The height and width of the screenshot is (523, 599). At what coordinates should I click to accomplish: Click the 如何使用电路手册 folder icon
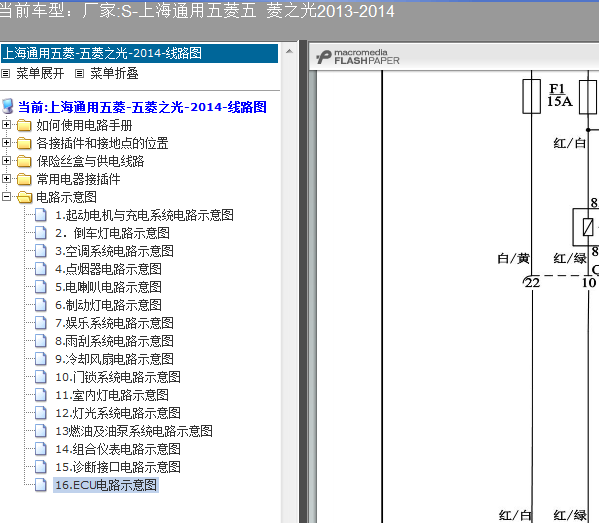[x=24, y=125]
